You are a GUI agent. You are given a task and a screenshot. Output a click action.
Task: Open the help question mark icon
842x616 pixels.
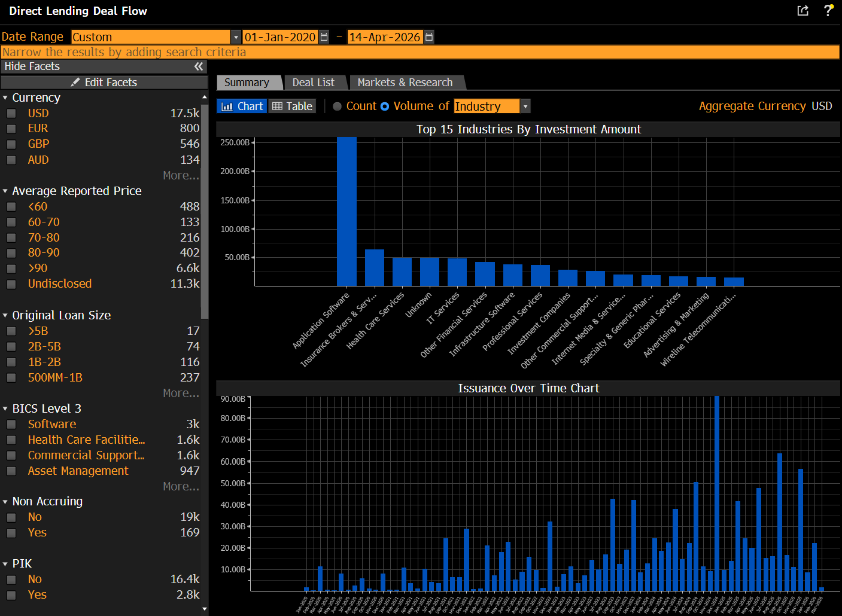pos(828,11)
